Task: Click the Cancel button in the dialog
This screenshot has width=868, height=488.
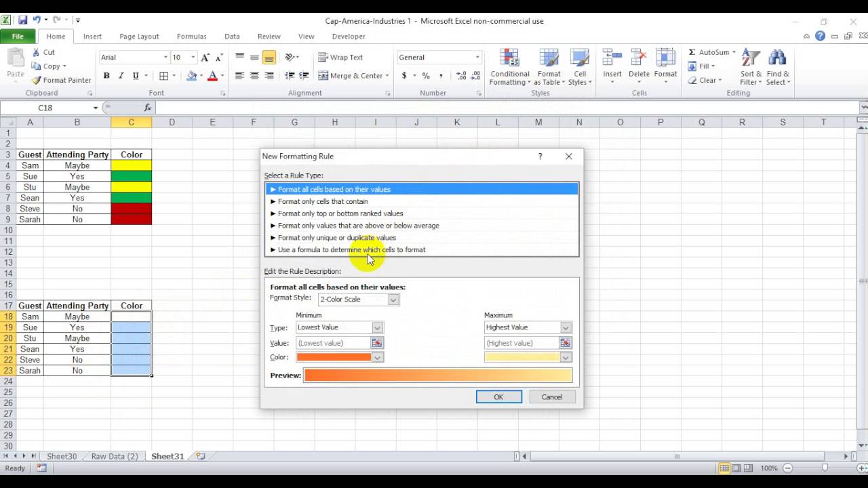Action: [552, 397]
